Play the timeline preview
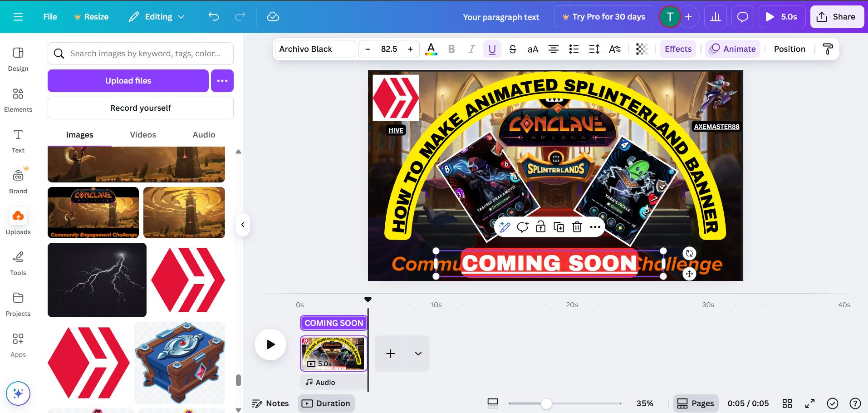868x413 pixels. click(270, 344)
